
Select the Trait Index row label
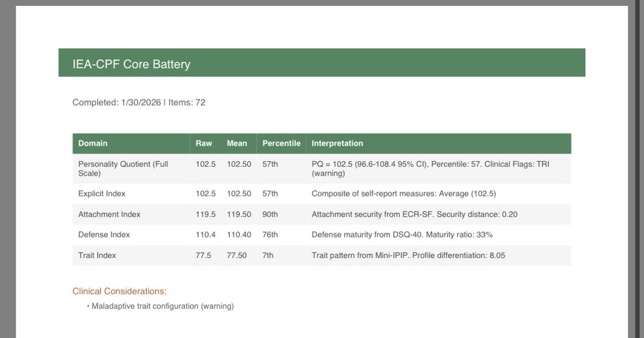pos(97,255)
